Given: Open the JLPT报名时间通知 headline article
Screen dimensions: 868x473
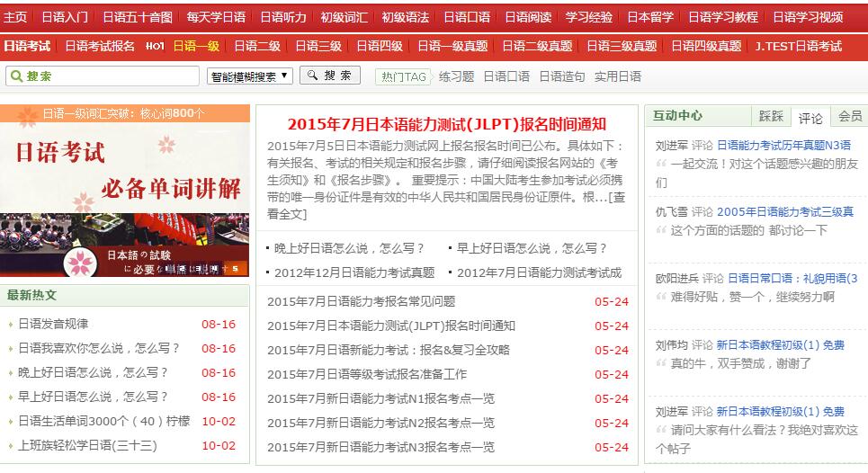Looking at the screenshot, I should click(447, 124).
